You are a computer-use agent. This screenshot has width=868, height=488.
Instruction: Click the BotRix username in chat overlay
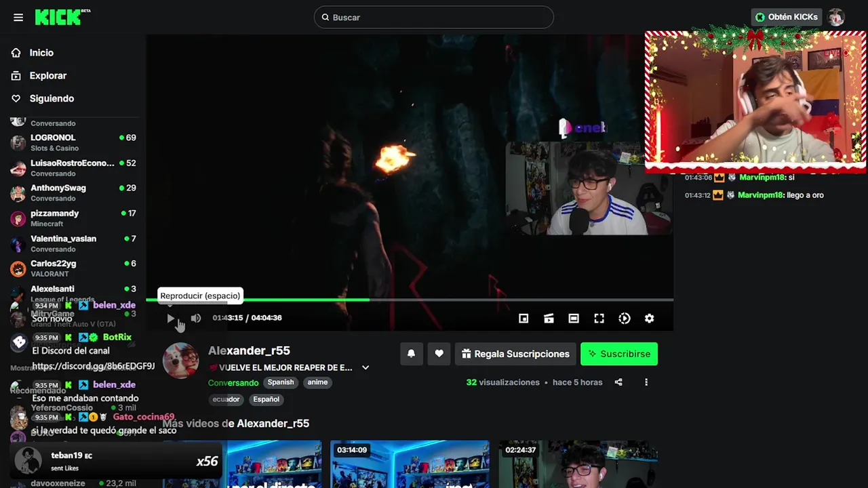coord(117,338)
